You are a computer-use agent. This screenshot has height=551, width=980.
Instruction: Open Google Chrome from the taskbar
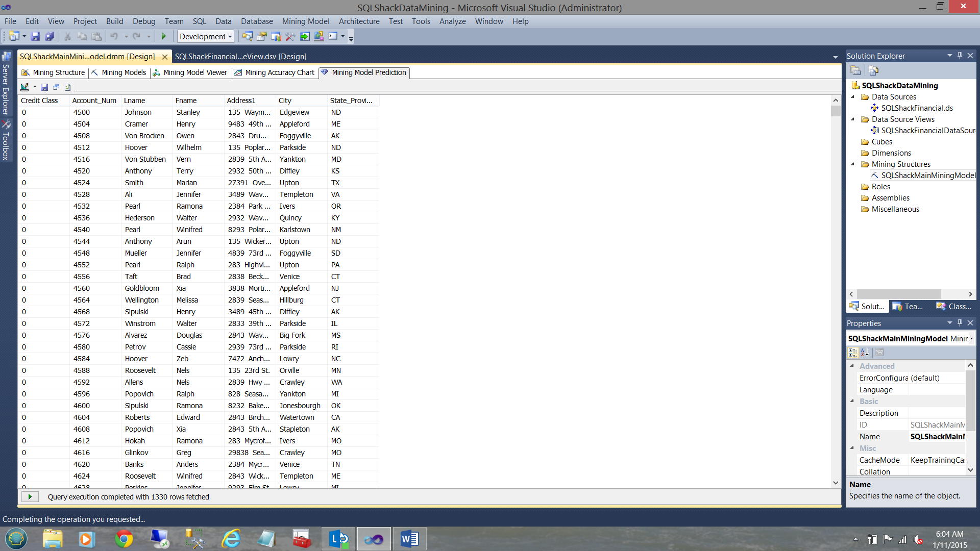(x=124, y=539)
